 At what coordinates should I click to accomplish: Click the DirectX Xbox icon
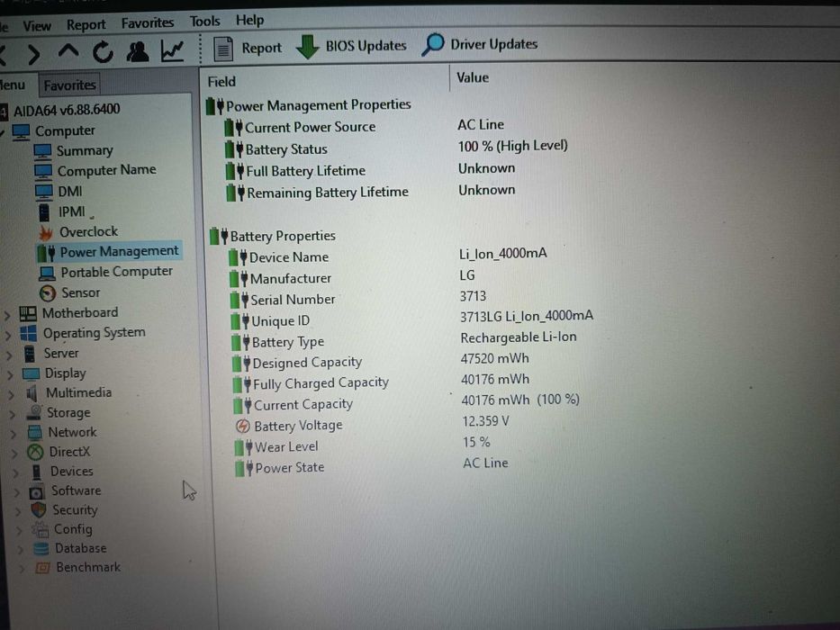pyautogui.click(x=35, y=452)
